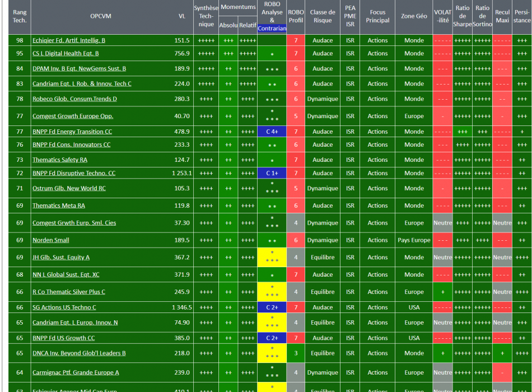This screenshot has height=392, width=532.
Task: Click the VL column header
Action: click(182, 16)
